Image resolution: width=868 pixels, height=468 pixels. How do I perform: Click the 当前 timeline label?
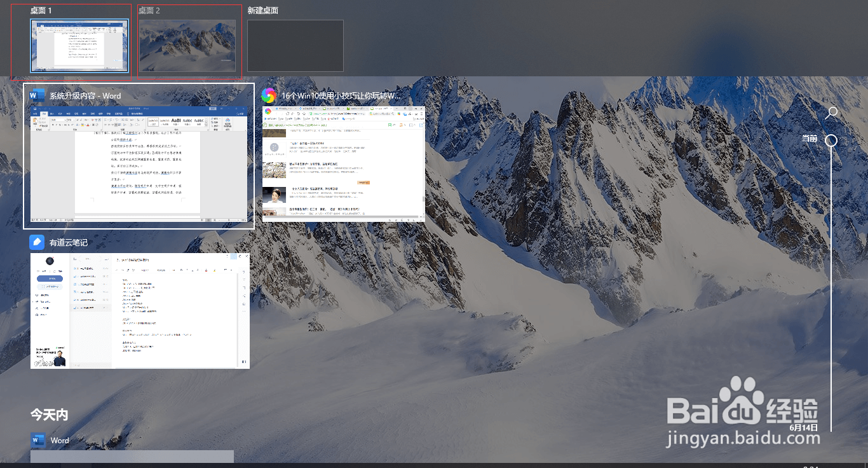click(x=810, y=139)
